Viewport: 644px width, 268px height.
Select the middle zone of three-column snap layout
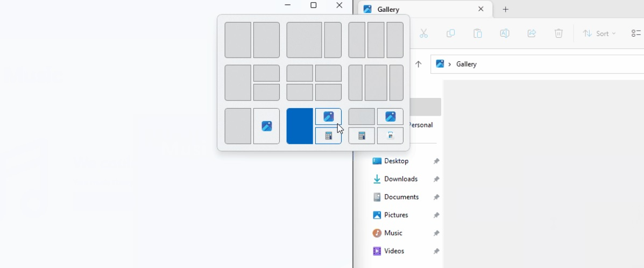pyautogui.click(x=376, y=40)
